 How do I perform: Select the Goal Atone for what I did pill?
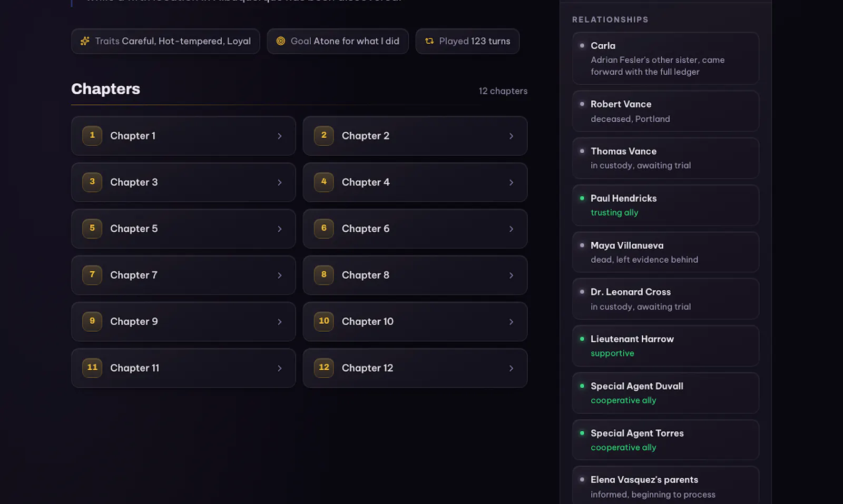click(338, 41)
